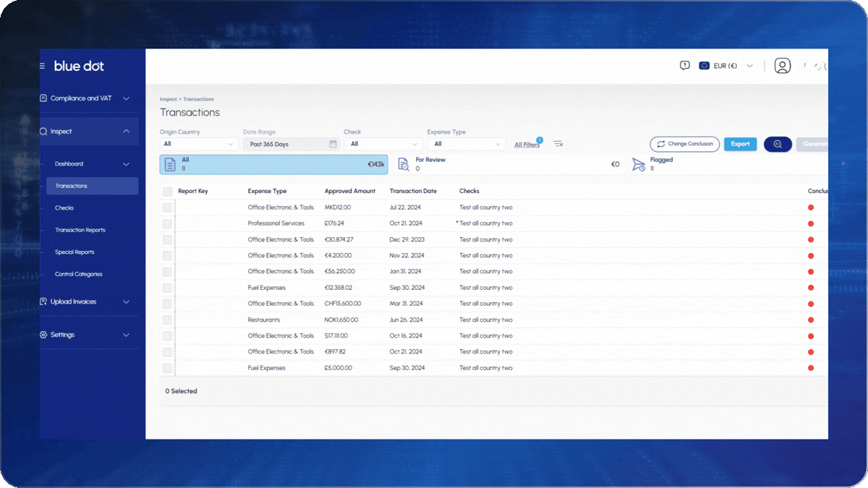Open the Expense Type dropdown
This screenshot has width=868, height=488.
[x=465, y=144]
